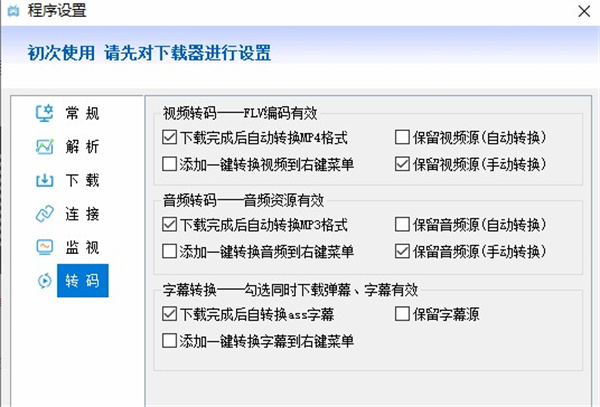Switch to the 解析 tab
The image size is (600, 407).
click(x=82, y=147)
